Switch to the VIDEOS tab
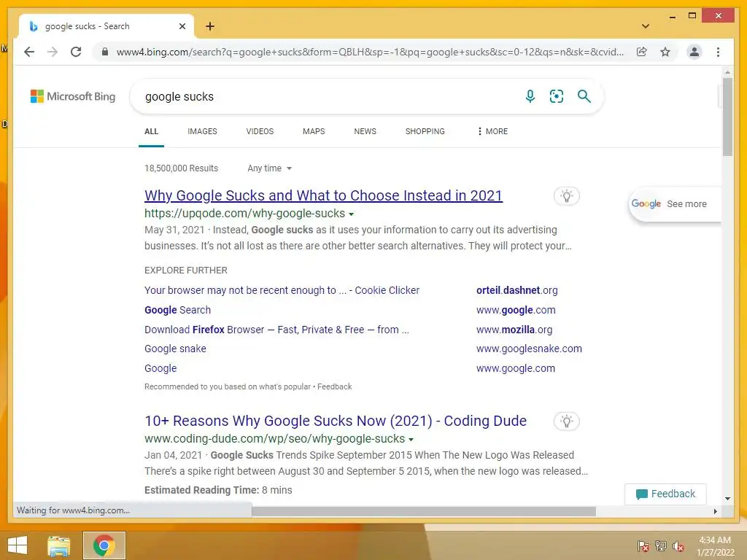Image resolution: width=747 pixels, height=560 pixels. coord(260,131)
